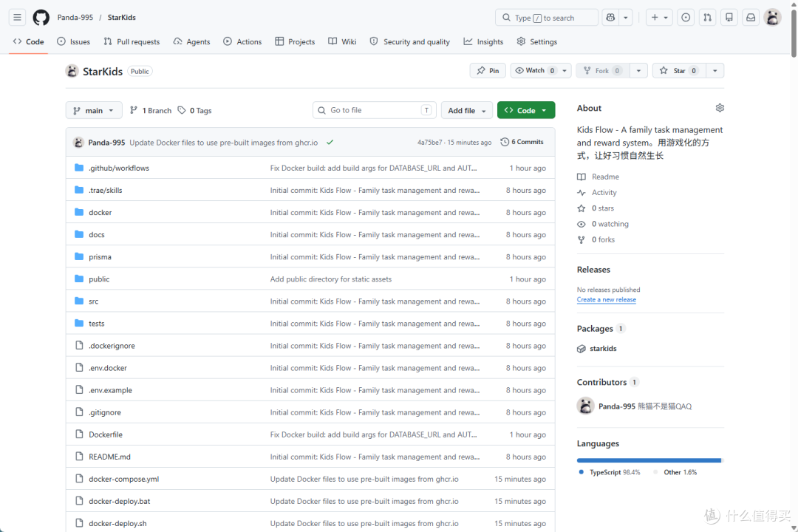Open the docker-deploy.bat file
The image size is (798, 532).
119,502
